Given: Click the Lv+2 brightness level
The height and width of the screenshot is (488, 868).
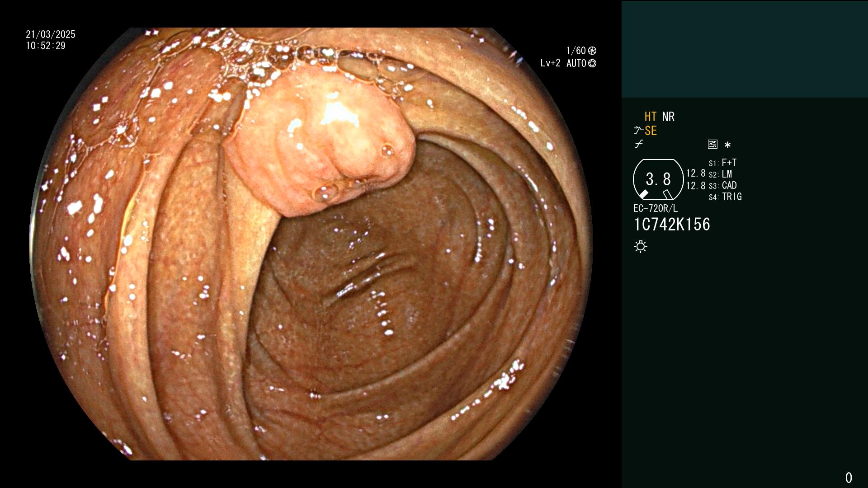Looking at the screenshot, I should [x=550, y=63].
